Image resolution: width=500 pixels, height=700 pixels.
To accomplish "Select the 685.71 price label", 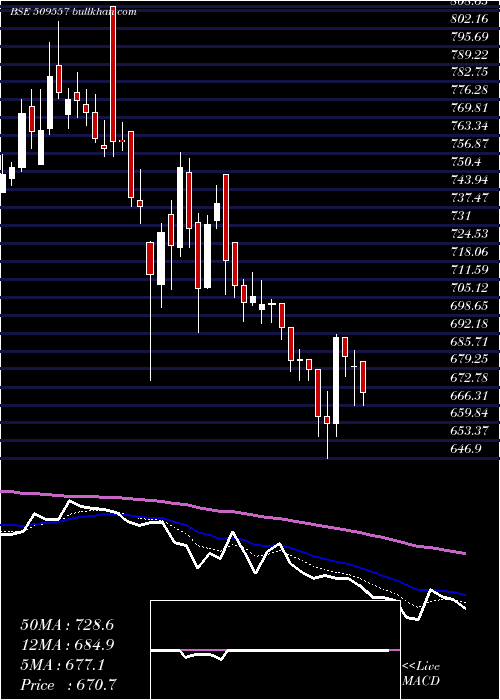I will 469,342.
